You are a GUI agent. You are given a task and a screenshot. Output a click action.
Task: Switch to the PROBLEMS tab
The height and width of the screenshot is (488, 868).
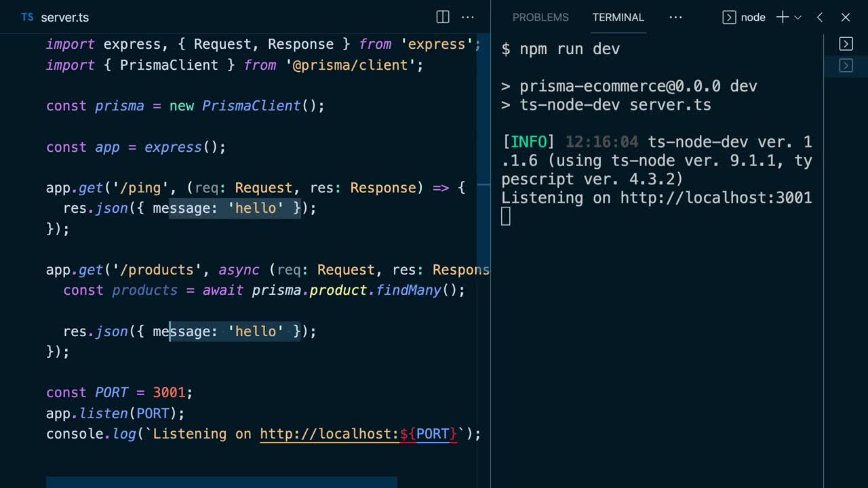tap(540, 17)
